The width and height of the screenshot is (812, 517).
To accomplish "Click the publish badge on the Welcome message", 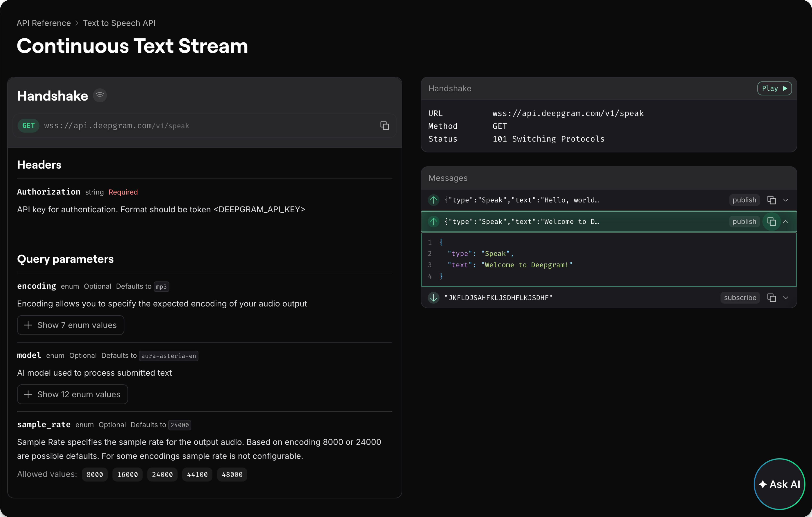I will [x=744, y=222].
